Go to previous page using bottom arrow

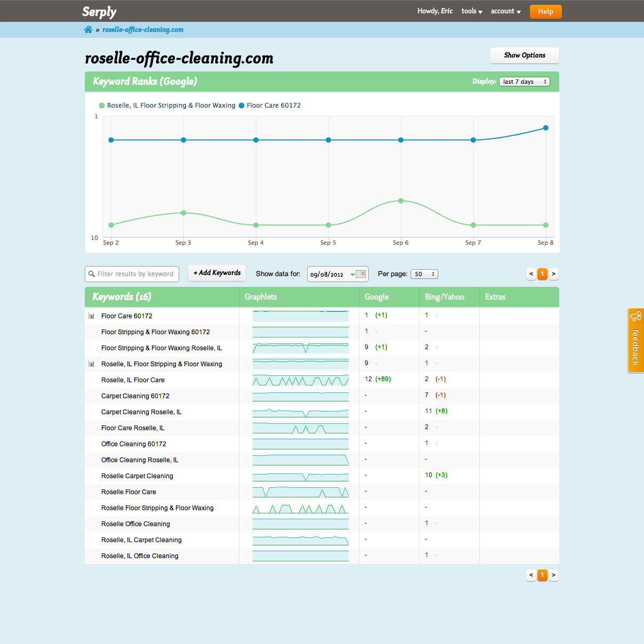[x=531, y=575]
